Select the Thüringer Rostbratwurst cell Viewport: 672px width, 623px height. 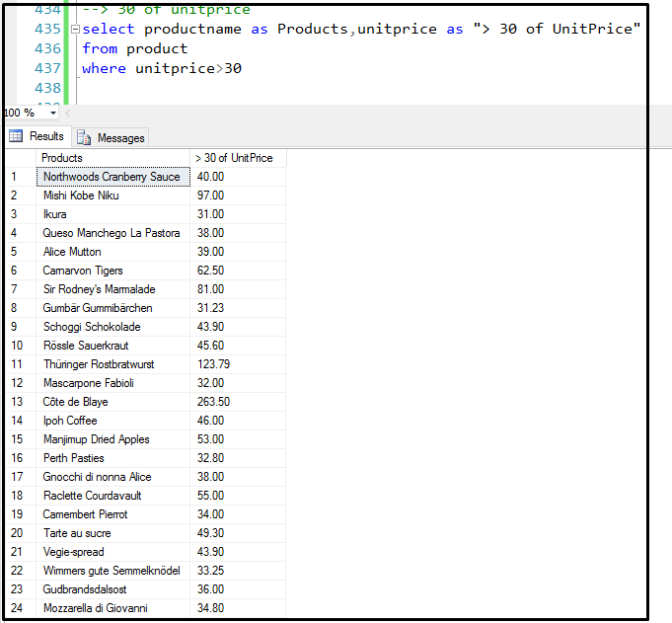[113, 364]
